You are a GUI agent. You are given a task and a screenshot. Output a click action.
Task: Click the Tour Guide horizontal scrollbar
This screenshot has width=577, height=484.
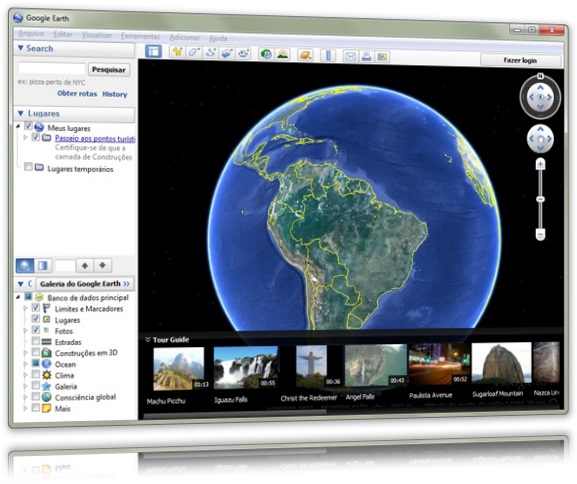tap(235, 414)
